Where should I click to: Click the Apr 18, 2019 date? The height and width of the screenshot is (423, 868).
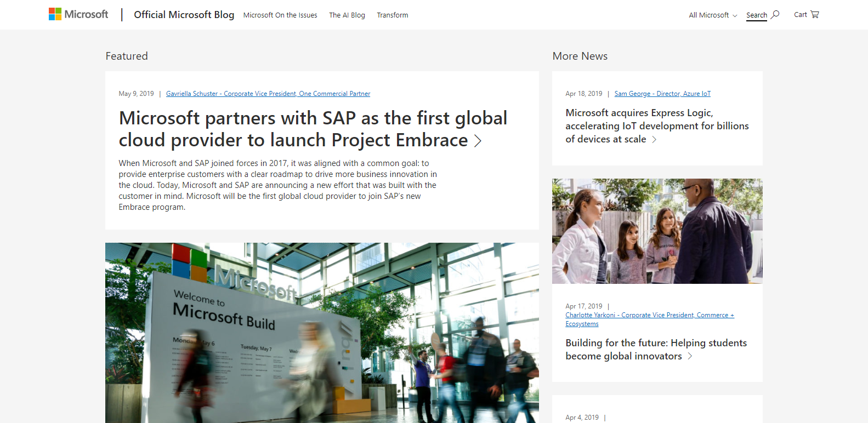(x=583, y=94)
